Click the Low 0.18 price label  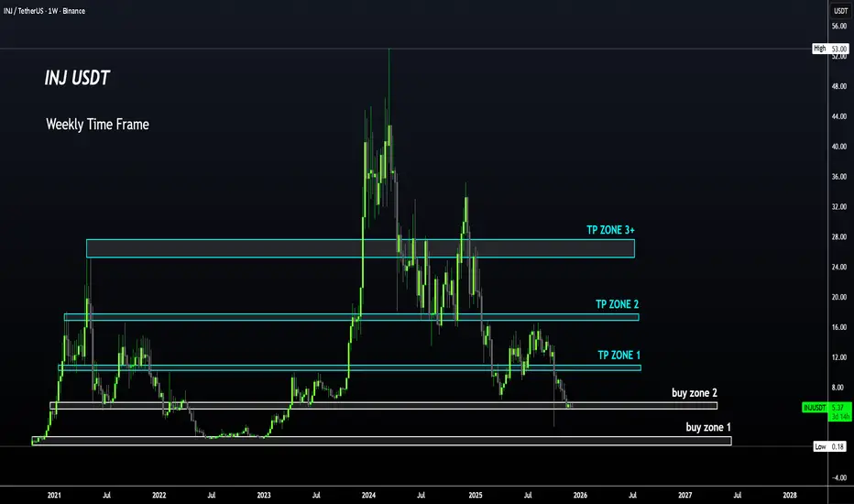[829, 446]
